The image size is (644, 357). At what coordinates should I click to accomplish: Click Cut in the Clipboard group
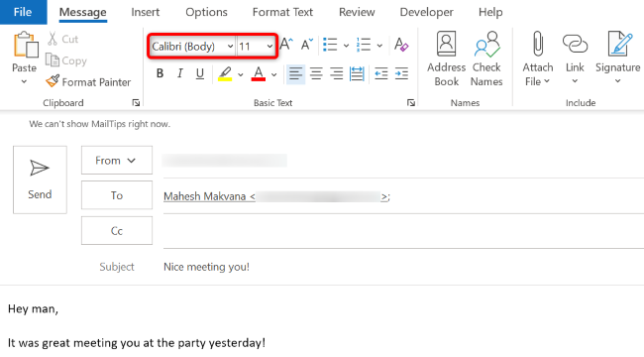point(62,39)
